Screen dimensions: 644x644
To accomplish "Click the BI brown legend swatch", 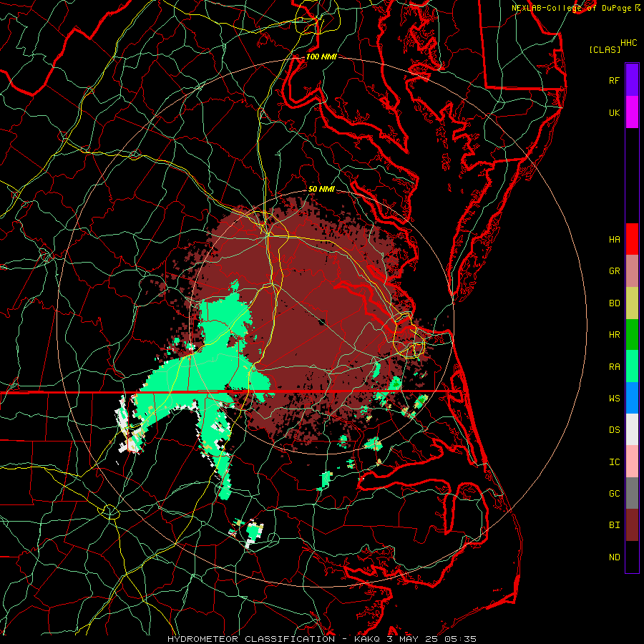I will click(x=632, y=525).
